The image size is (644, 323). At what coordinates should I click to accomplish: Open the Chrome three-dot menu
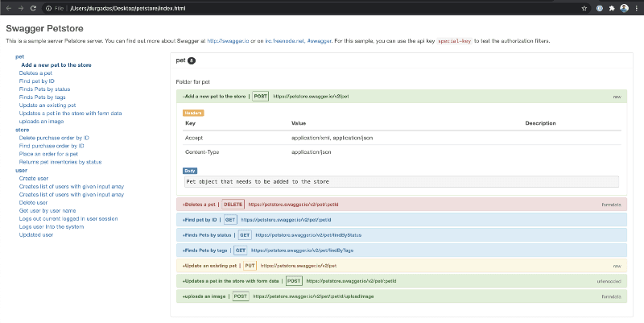[x=636, y=8]
